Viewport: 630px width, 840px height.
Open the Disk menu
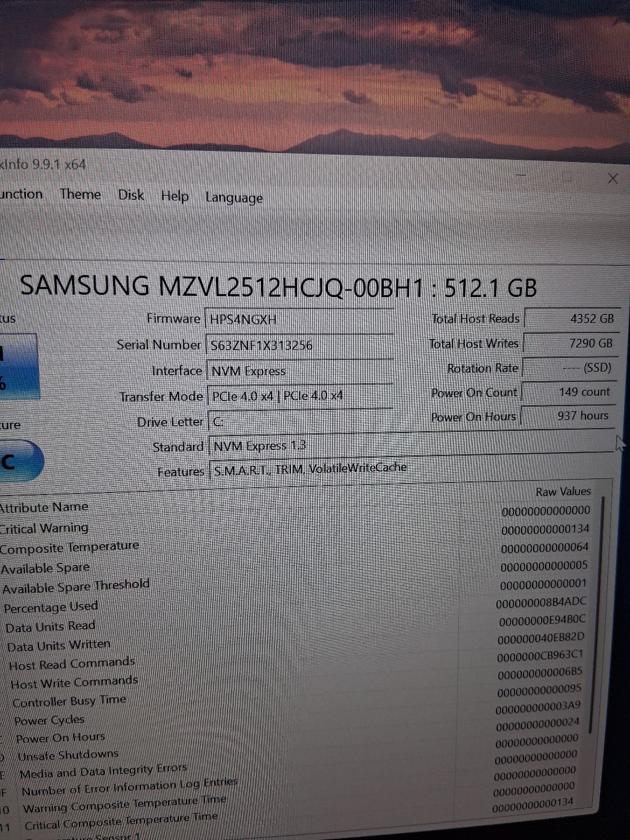coord(131,195)
